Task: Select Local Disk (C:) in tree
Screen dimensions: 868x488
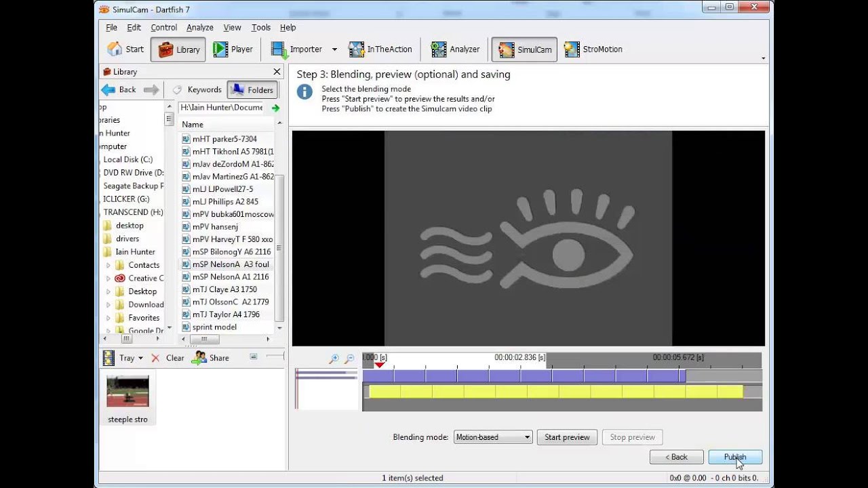Action: (x=127, y=159)
